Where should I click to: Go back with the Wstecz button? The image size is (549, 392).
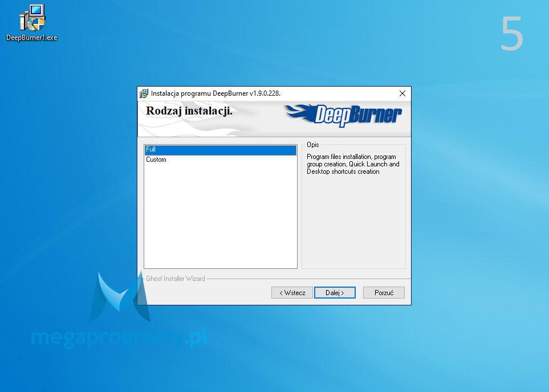[x=292, y=293]
